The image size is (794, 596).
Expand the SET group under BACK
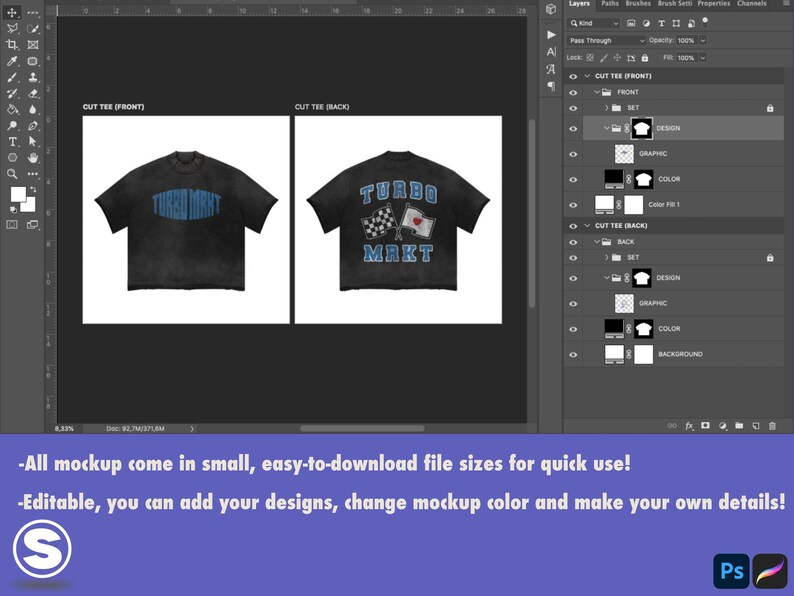(606, 257)
